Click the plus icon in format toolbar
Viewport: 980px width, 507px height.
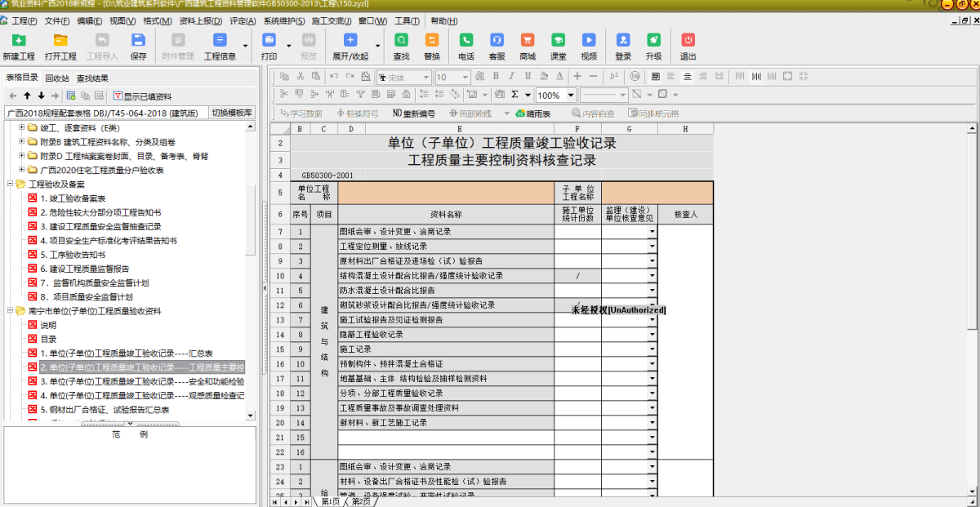(577, 76)
